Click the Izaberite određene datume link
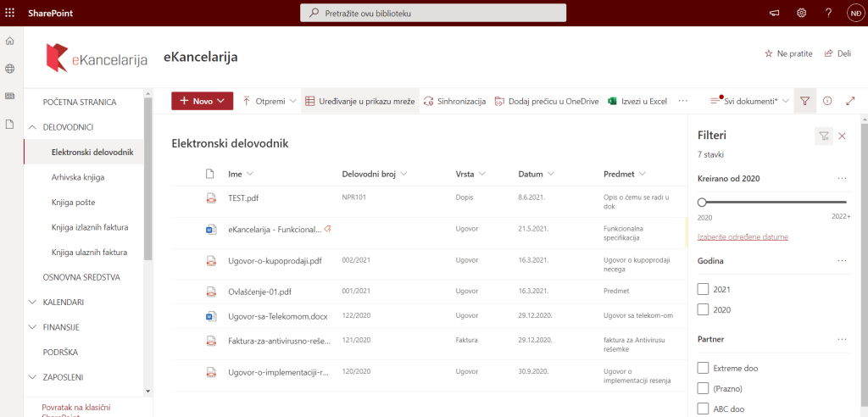The height and width of the screenshot is (417, 868). point(743,236)
